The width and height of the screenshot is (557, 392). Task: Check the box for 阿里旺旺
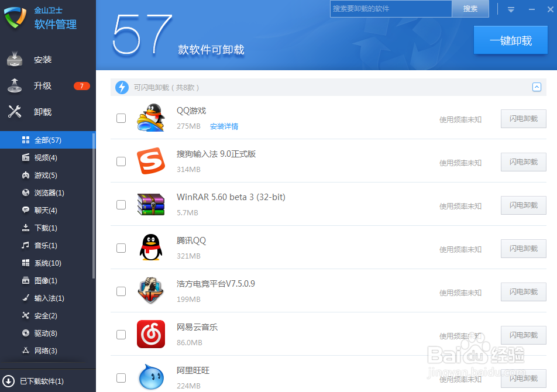tap(121, 378)
